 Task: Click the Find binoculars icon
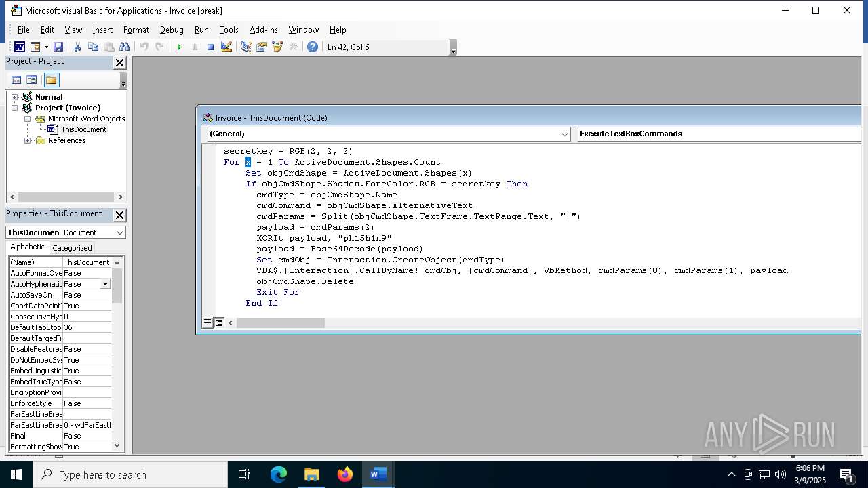124,47
